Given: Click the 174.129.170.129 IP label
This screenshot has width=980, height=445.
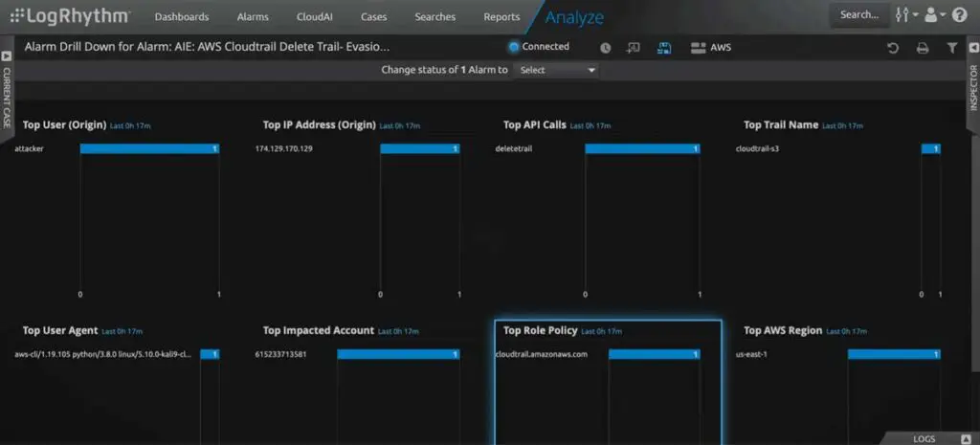Looking at the screenshot, I should (x=283, y=148).
